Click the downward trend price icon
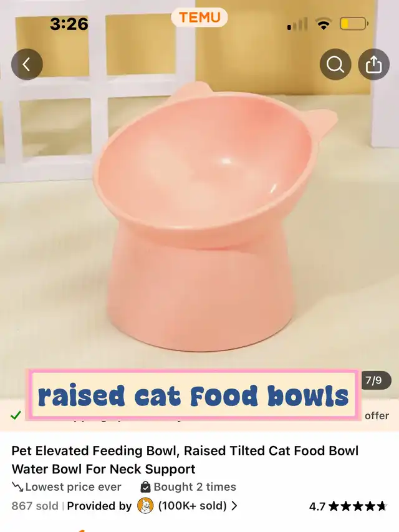The image size is (399, 532). [x=17, y=487]
